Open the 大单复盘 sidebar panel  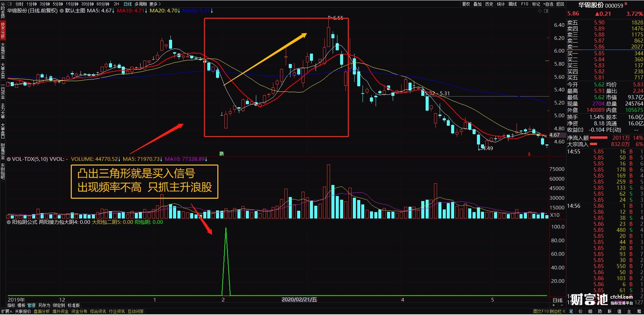tap(3, 131)
